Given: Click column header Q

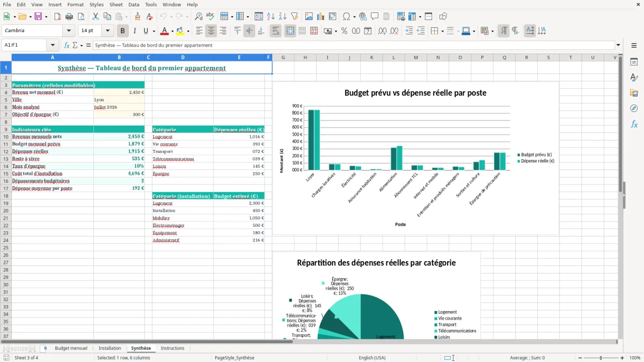Looking at the screenshot, I should point(504,57).
